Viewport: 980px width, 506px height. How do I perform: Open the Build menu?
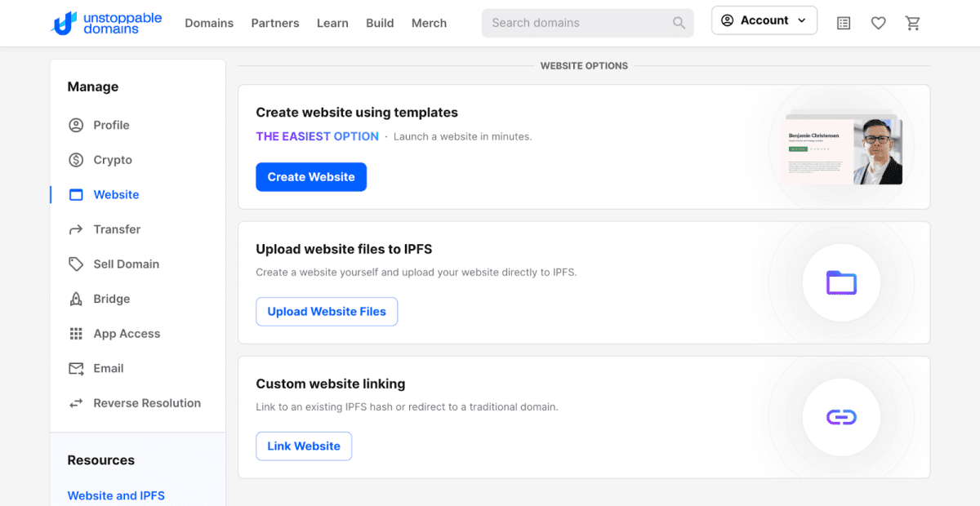tap(380, 23)
